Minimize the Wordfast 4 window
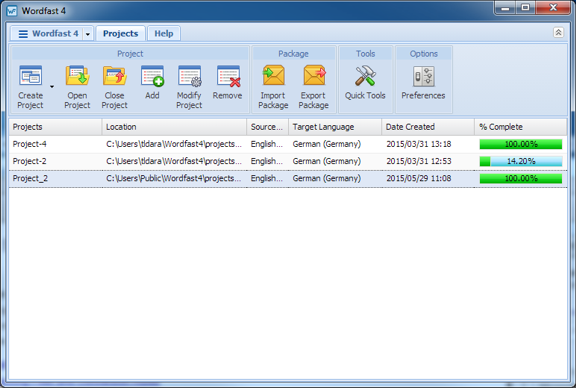 (x=506, y=8)
